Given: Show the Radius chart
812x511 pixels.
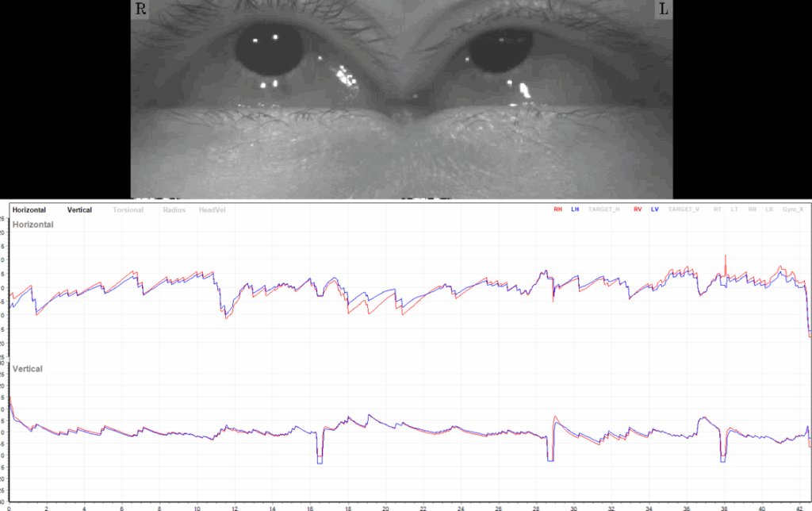Looking at the screenshot, I should coord(175,210).
